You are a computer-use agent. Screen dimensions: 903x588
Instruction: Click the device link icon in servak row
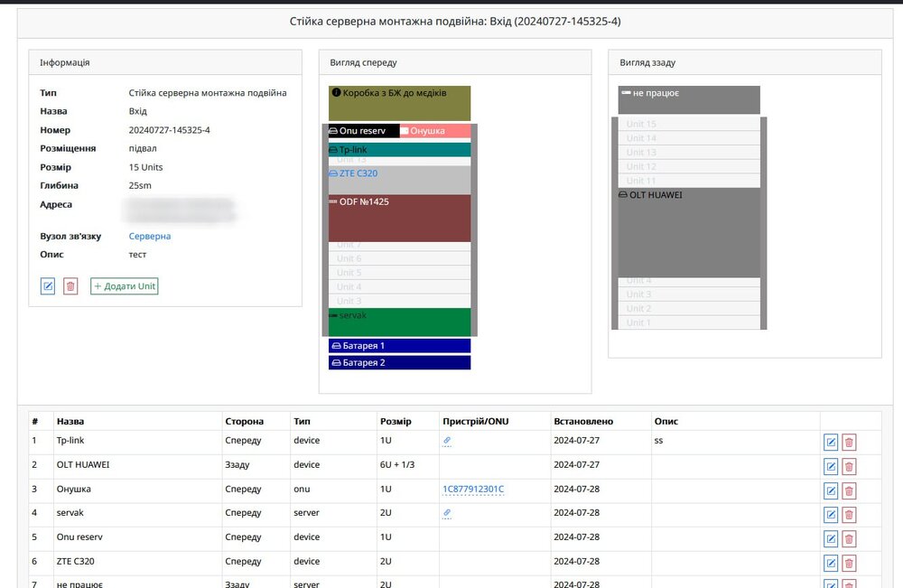click(447, 513)
